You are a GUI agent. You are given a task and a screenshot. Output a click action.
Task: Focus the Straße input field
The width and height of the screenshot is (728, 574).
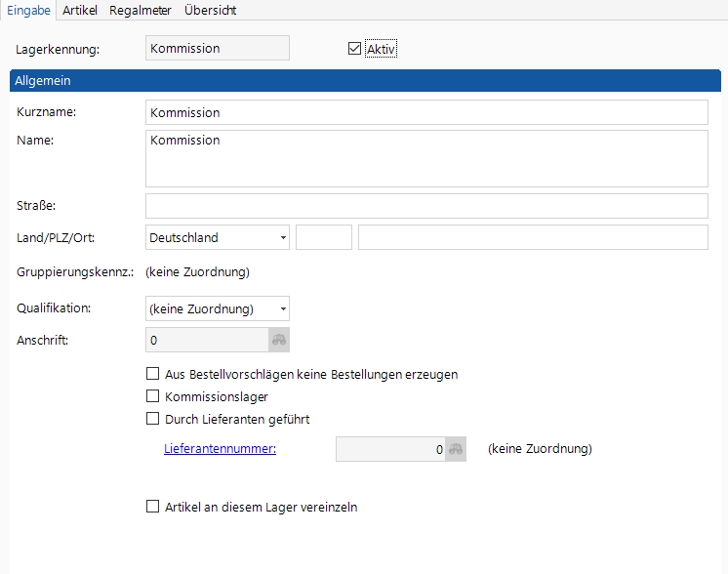425,206
